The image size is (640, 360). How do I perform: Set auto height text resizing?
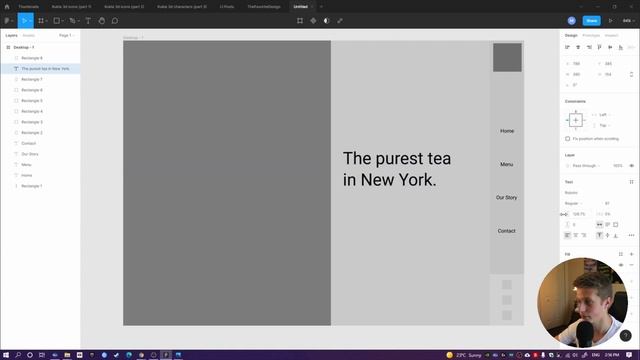(x=608, y=224)
